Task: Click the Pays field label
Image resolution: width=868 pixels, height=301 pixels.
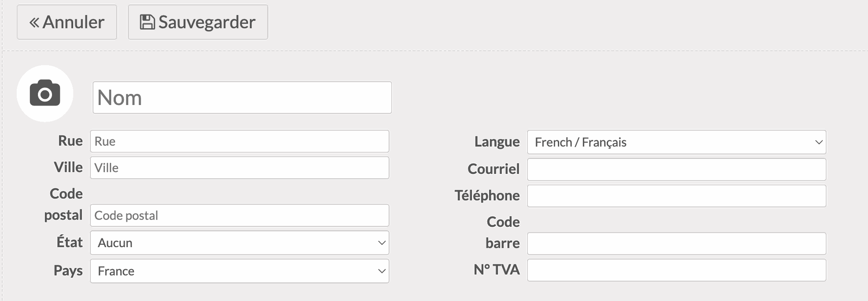Action: click(x=68, y=270)
